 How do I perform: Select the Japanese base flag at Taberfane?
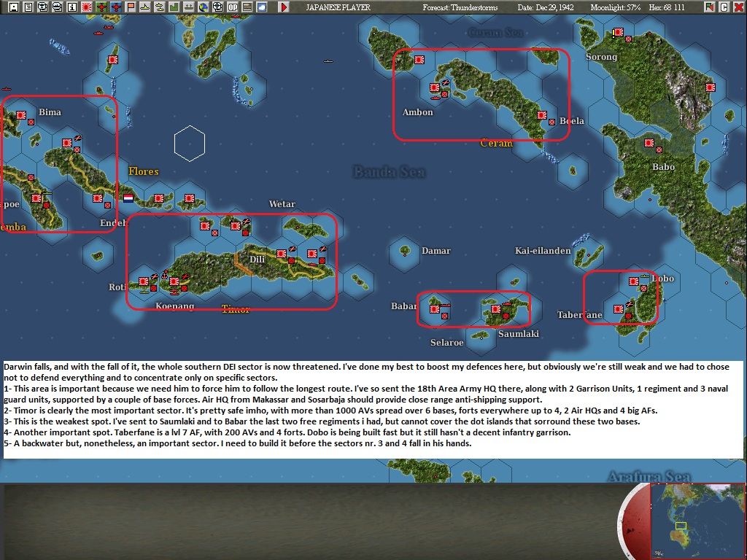pos(619,309)
